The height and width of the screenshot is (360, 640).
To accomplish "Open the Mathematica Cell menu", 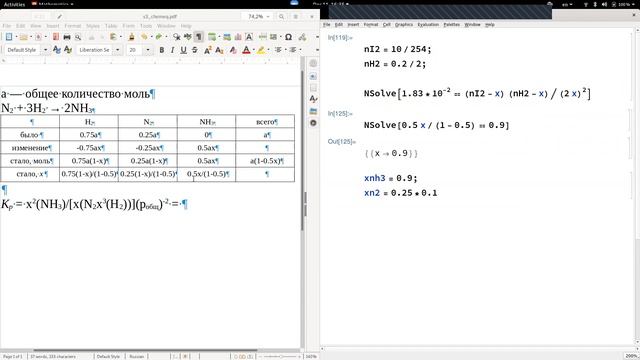I will click(387, 24).
